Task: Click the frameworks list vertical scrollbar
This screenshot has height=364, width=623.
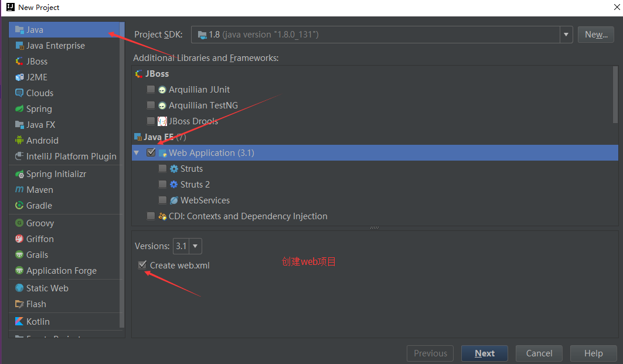Action: pyautogui.click(x=615, y=94)
